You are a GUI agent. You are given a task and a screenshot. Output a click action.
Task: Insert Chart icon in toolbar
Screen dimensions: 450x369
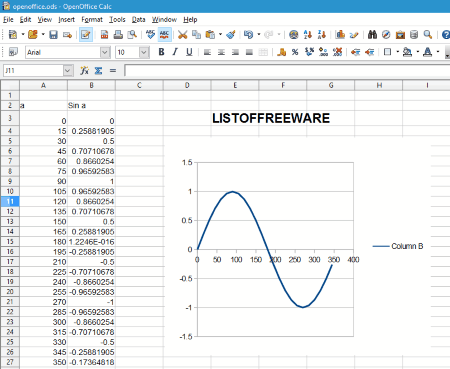(340, 34)
